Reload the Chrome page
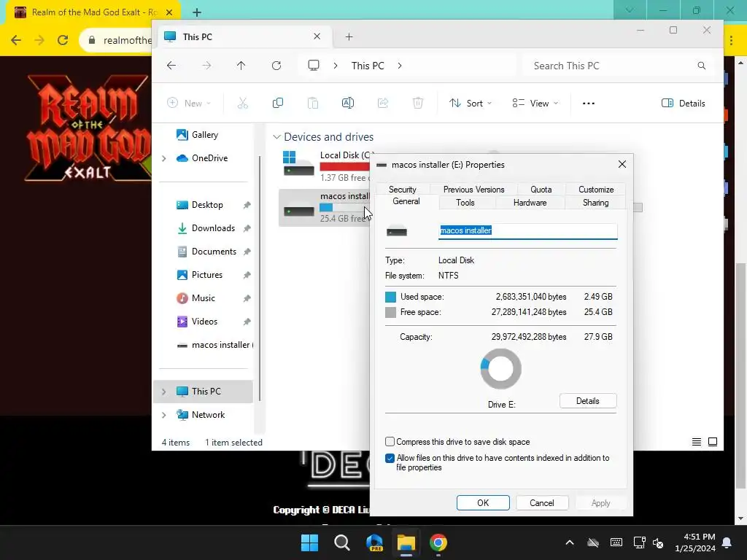Image resolution: width=747 pixels, height=560 pixels. click(x=63, y=40)
